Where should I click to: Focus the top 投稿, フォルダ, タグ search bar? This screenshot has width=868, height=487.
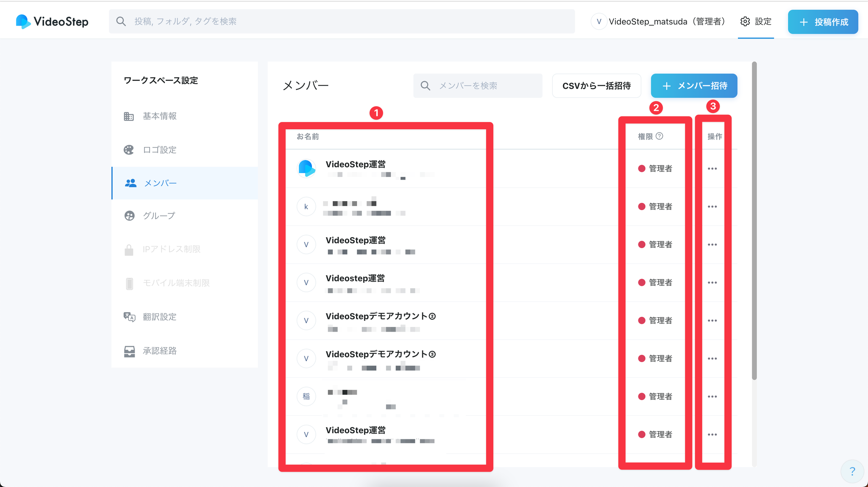pyautogui.click(x=342, y=22)
